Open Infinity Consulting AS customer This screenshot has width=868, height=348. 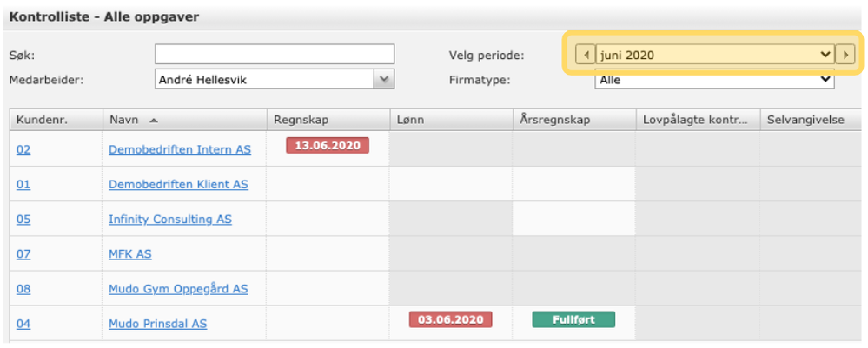click(x=170, y=220)
